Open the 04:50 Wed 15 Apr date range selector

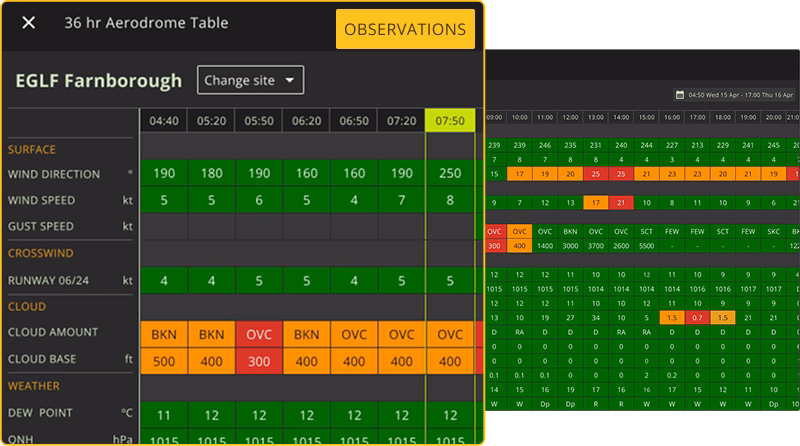click(x=735, y=94)
